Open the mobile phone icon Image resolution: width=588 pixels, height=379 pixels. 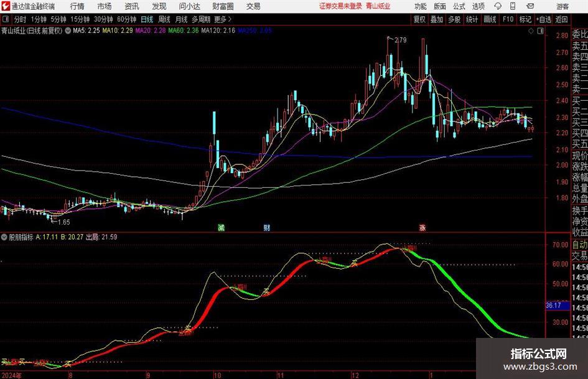point(513,6)
